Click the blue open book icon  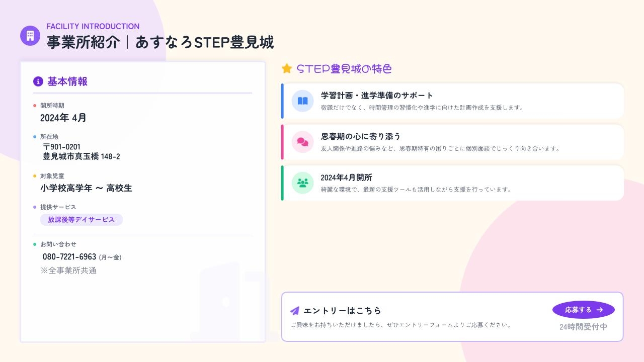pyautogui.click(x=302, y=101)
